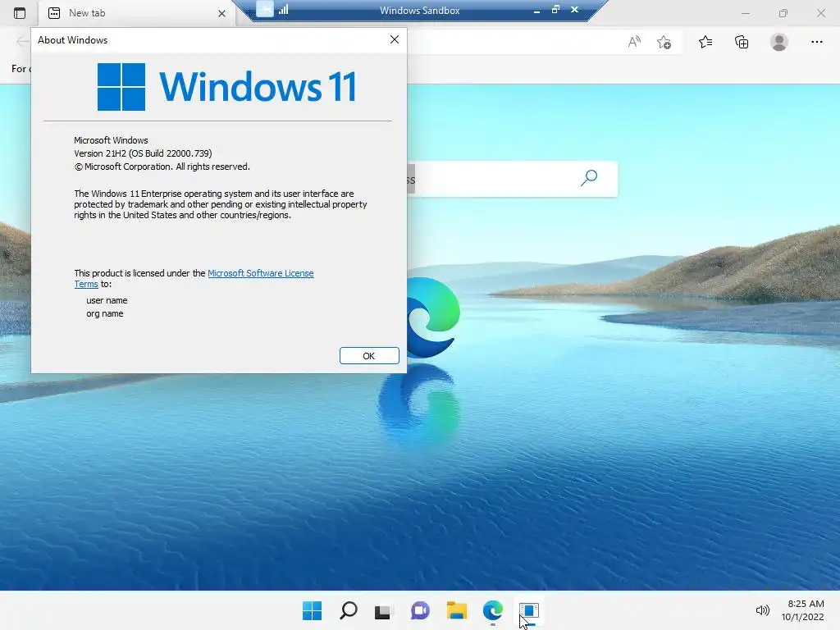This screenshot has width=840, height=630.
Task: Restore down the Windows Sandbox session
Action: tap(555, 10)
